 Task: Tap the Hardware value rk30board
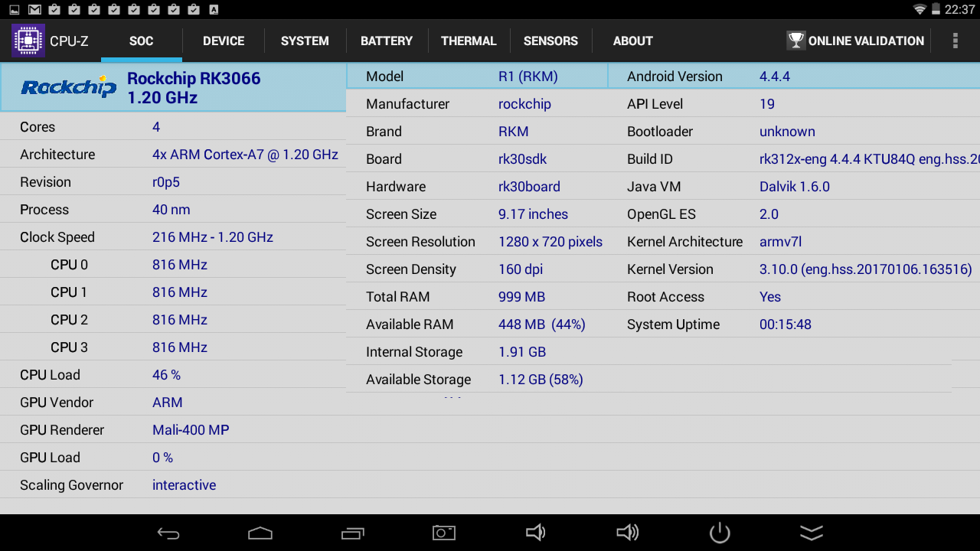tap(529, 187)
